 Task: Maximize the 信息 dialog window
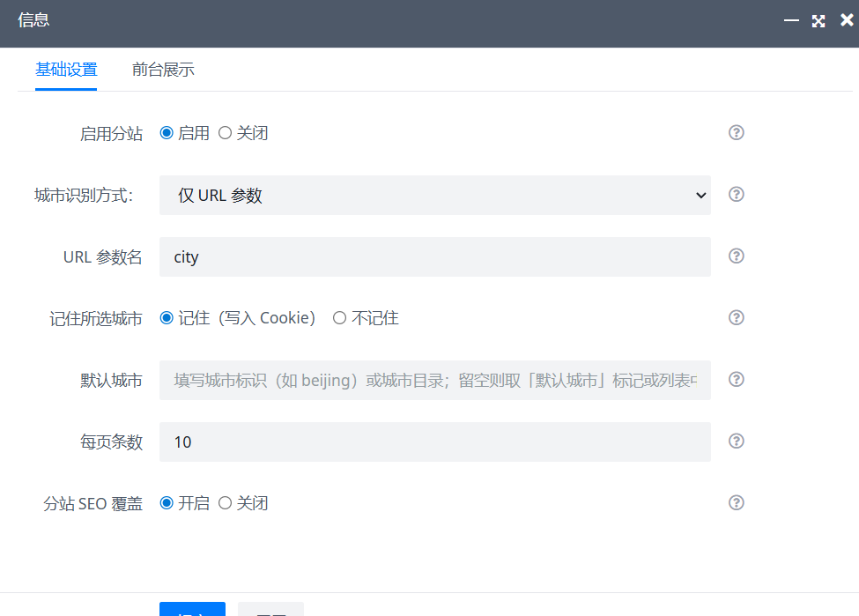(x=818, y=21)
